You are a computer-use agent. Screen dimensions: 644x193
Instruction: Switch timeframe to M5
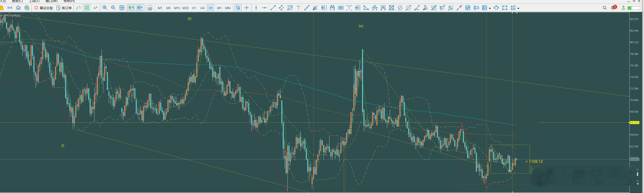tap(168, 8)
